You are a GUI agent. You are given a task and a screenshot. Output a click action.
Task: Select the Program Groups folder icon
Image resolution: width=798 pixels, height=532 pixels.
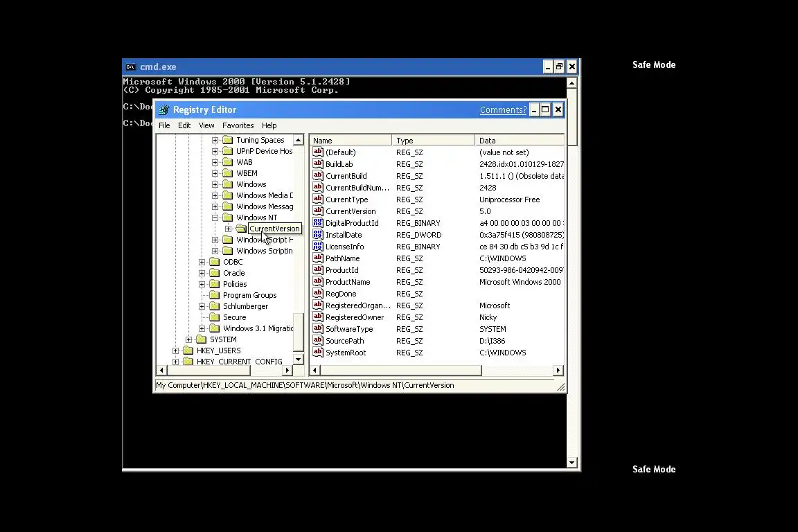pos(214,295)
